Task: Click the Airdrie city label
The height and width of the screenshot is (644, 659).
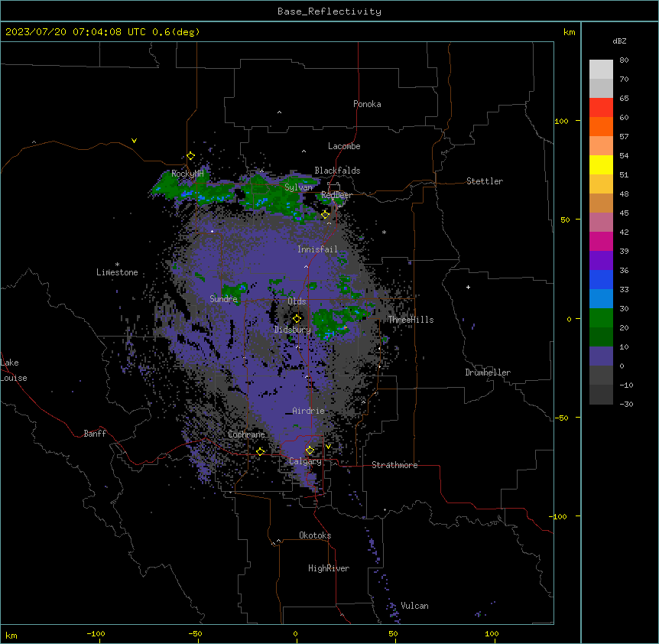Action: (308, 411)
